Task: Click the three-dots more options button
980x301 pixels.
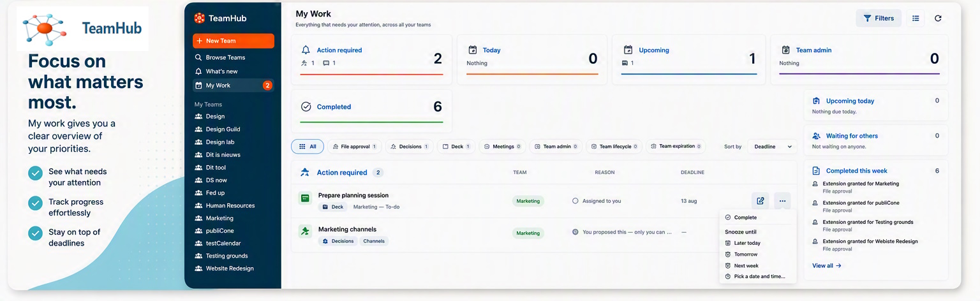Action: [782, 201]
